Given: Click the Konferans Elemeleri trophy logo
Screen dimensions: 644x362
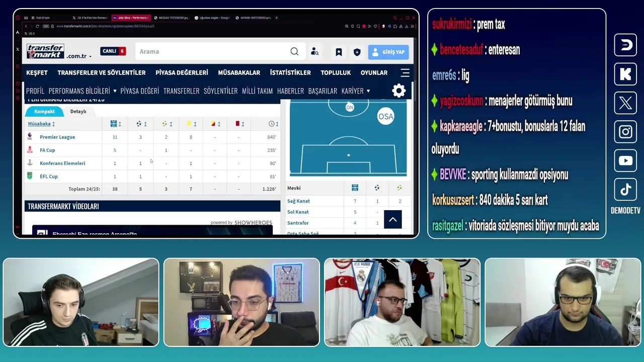Looking at the screenshot, I should [x=30, y=163].
